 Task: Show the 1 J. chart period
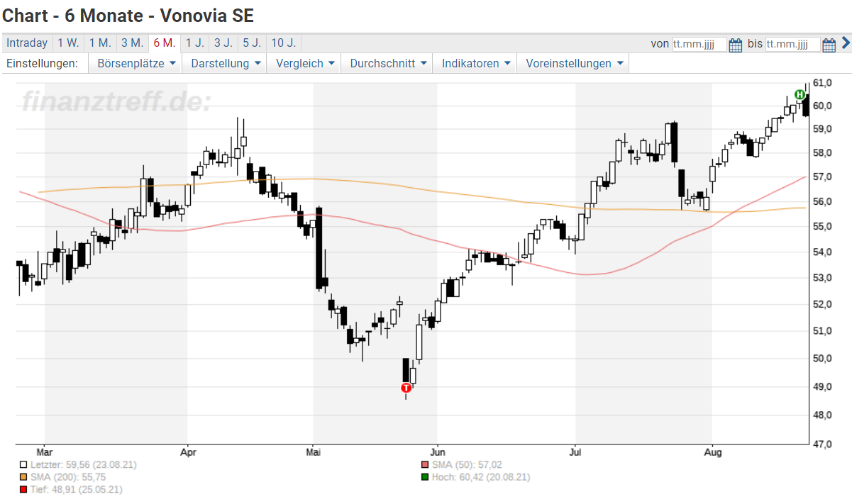(x=194, y=43)
